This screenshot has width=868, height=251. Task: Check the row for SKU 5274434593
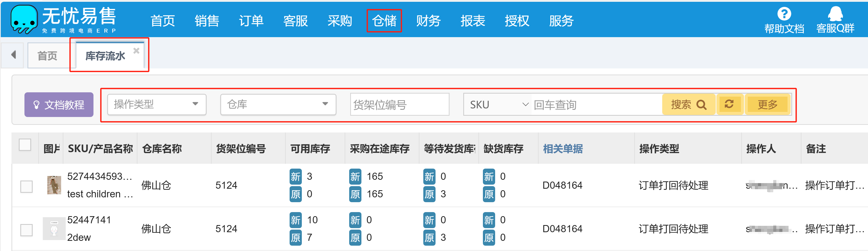26,186
